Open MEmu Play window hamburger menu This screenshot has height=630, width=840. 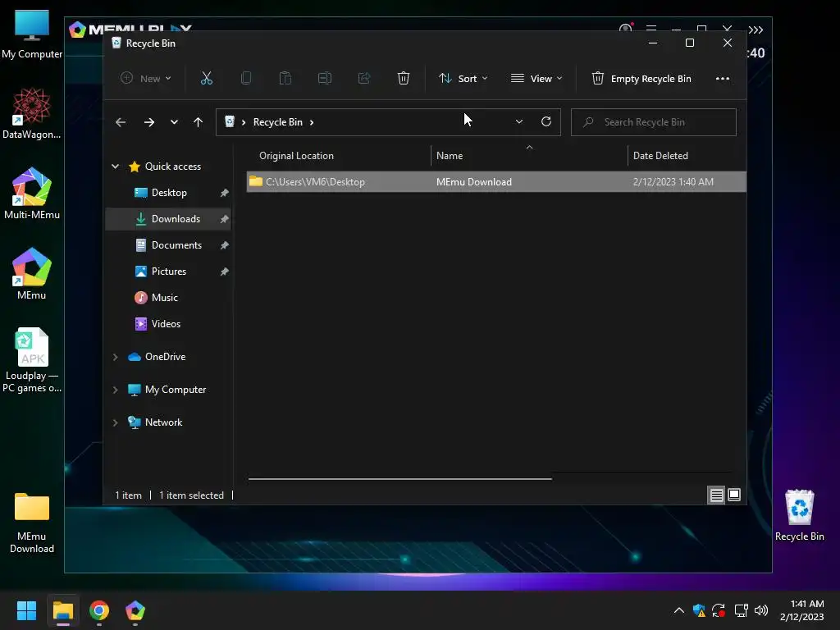[x=651, y=28]
